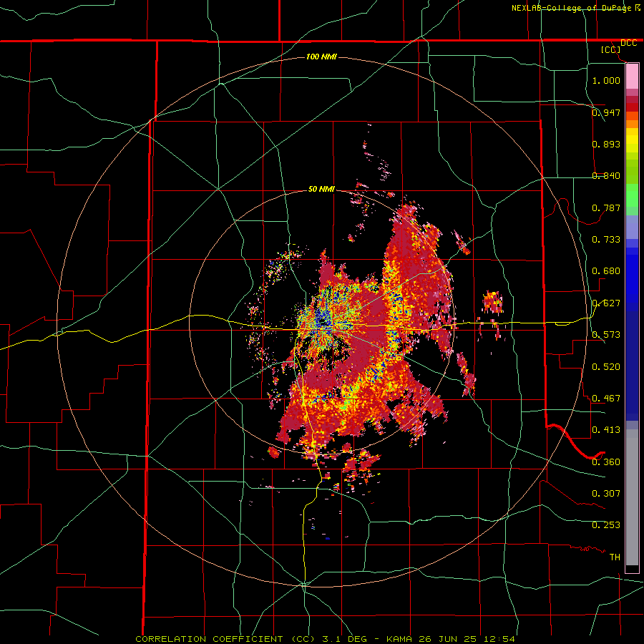The image size is (644, 644).
Task: Click the isolated orange echo cell east of the main echo
Action: point(493,302)
